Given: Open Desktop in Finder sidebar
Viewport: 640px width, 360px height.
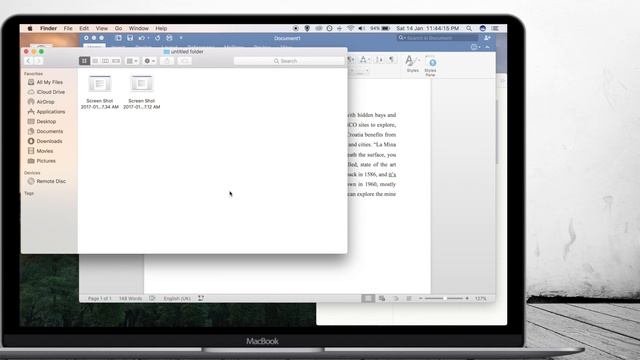Looking at the screenshot, I should click(x=42, y=121).
